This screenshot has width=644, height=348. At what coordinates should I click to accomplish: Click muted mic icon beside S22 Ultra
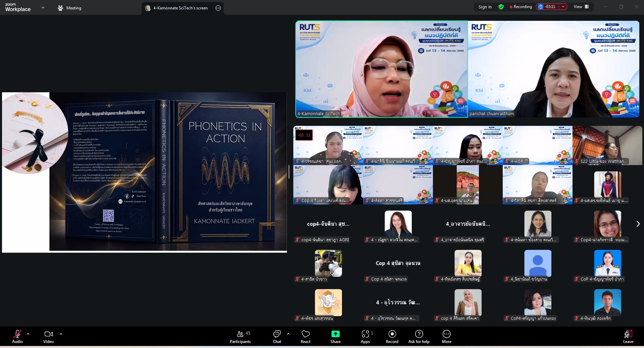click(x=577, y=161)
